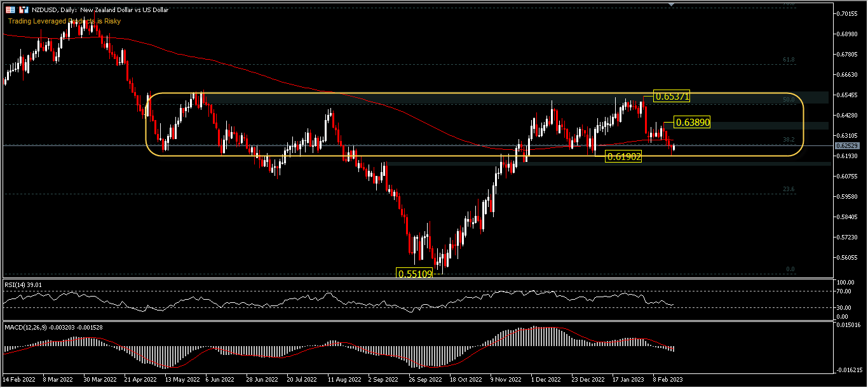Click the chart shift triangle marker at top

[672, 4]
